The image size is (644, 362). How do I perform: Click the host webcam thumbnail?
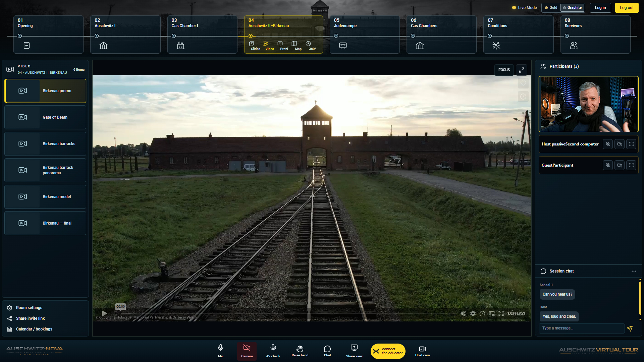tap(588, 104)
